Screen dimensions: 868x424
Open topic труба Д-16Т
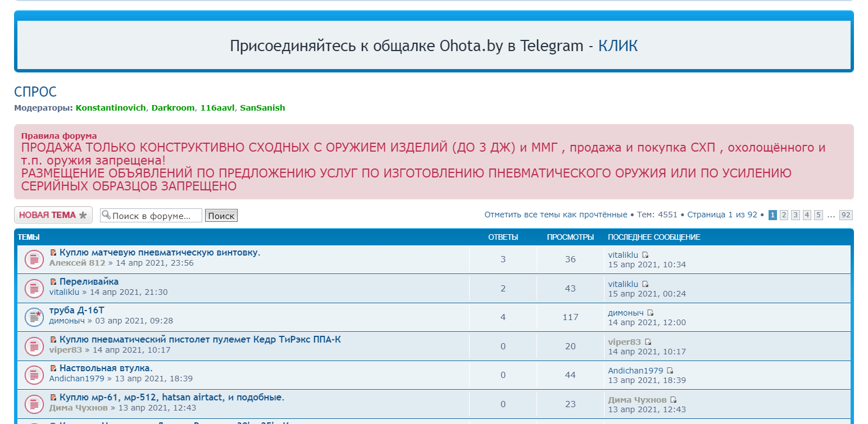tap(77, 311)
